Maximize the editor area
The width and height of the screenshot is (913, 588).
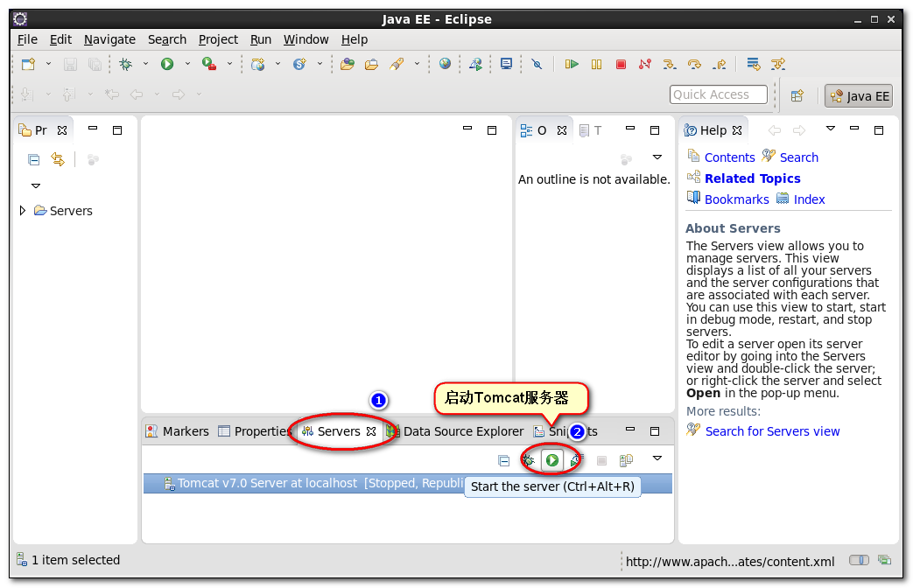(492, 130)
